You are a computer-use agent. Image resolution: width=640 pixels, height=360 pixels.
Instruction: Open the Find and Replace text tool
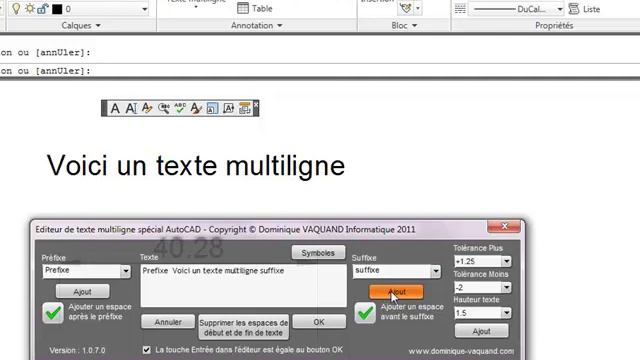pyautogui.click(x=164, y=109)
